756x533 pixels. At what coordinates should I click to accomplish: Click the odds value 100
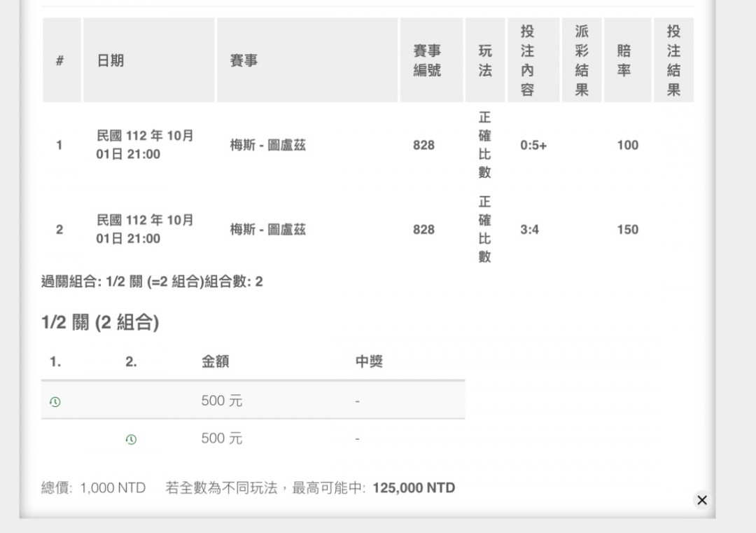628,145
